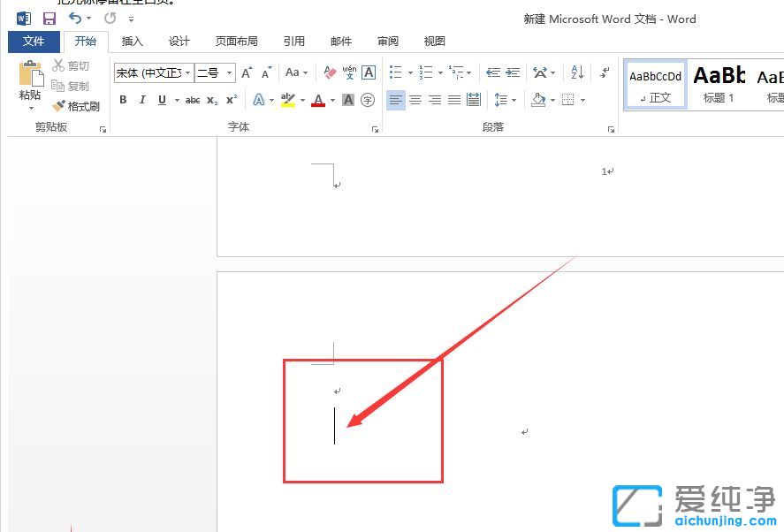Viewport: 784px width, 532px height.
Task: Click the subscript (x₂) icon
Action: coord(211,100)
